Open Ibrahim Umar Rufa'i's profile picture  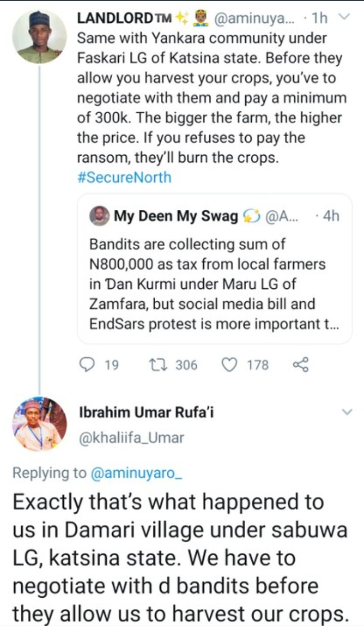[x=39, y=424]
